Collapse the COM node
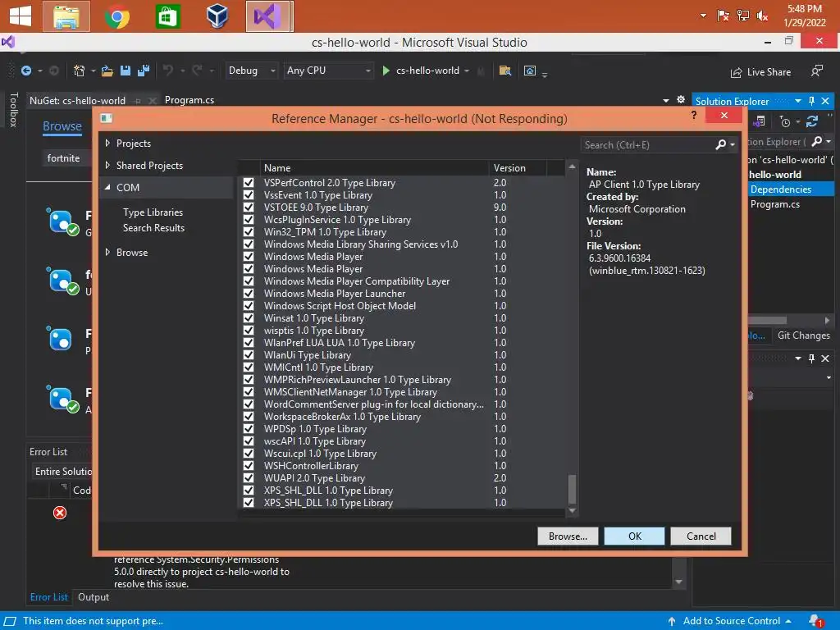Image resolution: width=840 pixels, height=630 pixels. (107, 188)
